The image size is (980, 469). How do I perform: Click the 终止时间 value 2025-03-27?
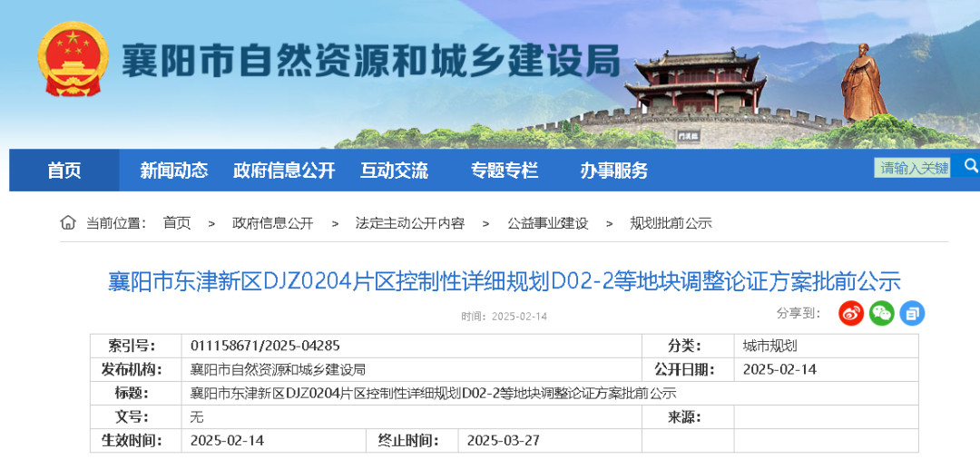click(x=503, y=440)
